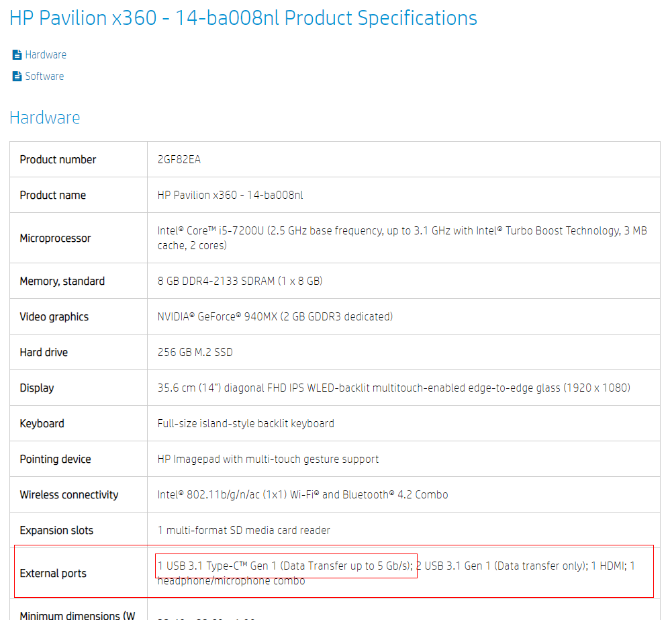The image size is (672, 620).
Task: Click the Full-size island-style backlit keyboard text
Action: 246,423
